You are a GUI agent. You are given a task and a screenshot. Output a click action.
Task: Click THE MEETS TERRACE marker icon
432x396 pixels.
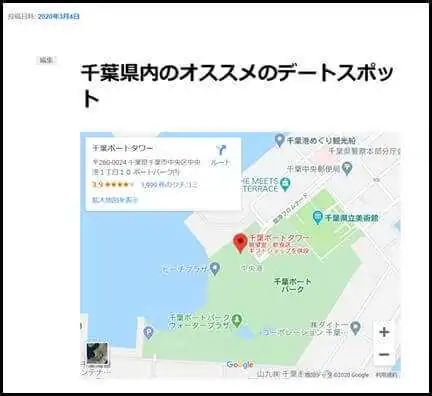[285, 183]
